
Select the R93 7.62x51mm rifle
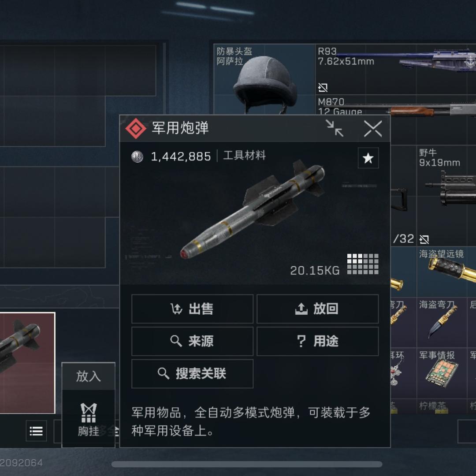(395, 69)
